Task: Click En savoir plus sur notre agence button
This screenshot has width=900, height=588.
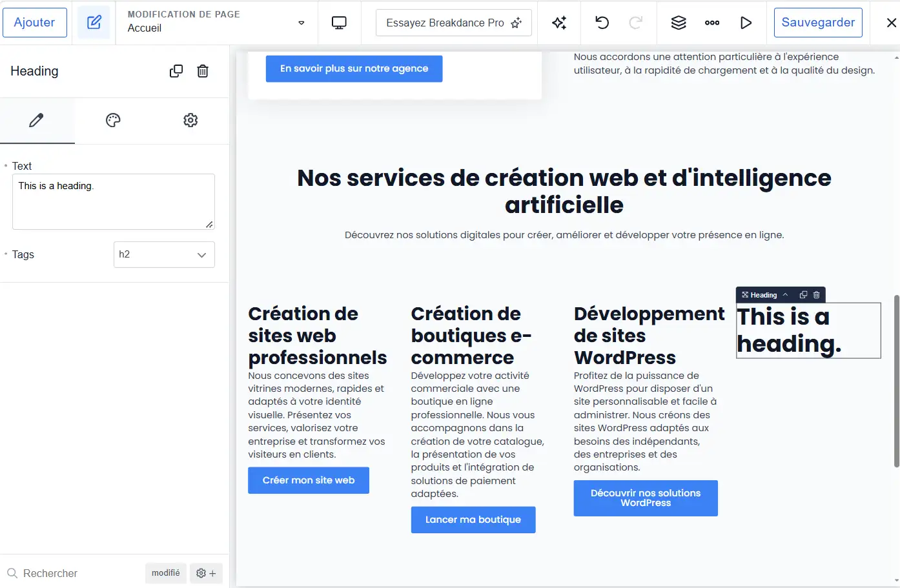Action: [x=354, y=68]
